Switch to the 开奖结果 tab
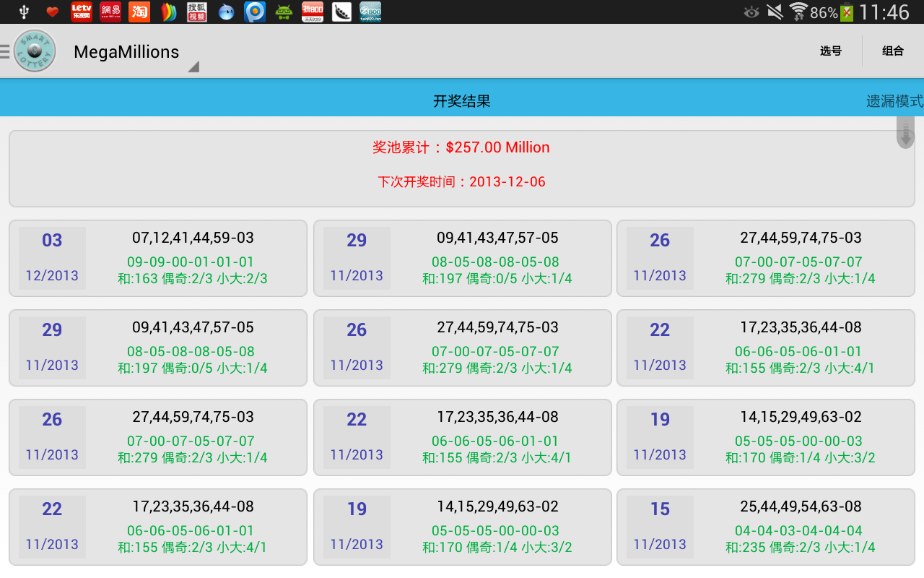This screenshot has width=924, height=578. [461, 101]
